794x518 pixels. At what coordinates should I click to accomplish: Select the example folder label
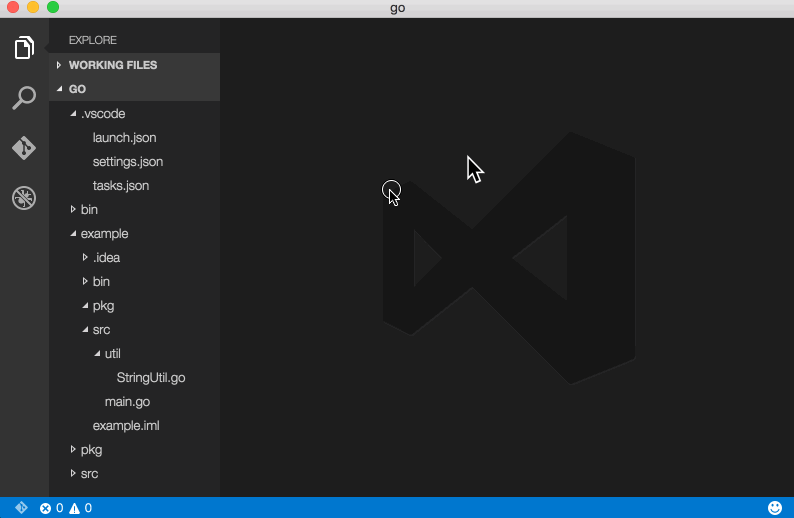104,233
